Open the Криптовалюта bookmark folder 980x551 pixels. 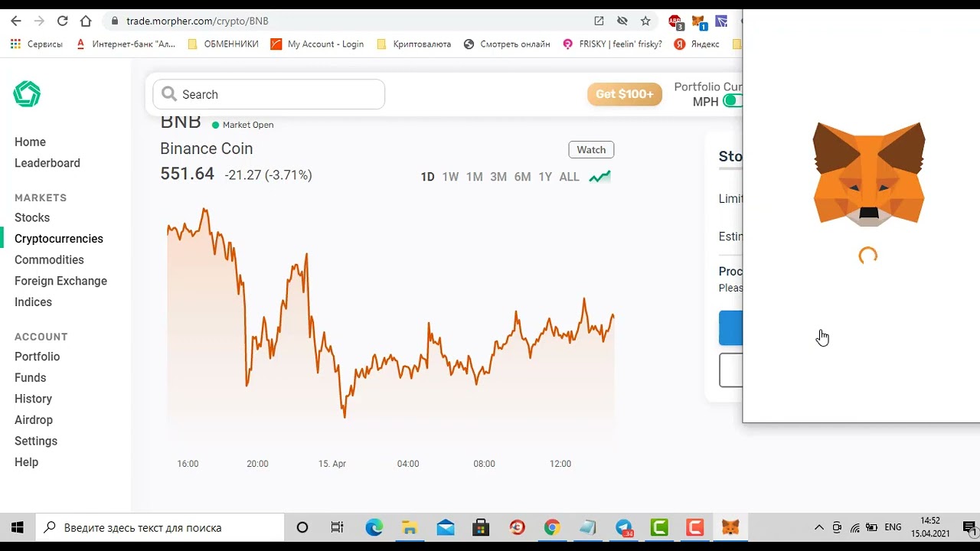click(413, 44)
